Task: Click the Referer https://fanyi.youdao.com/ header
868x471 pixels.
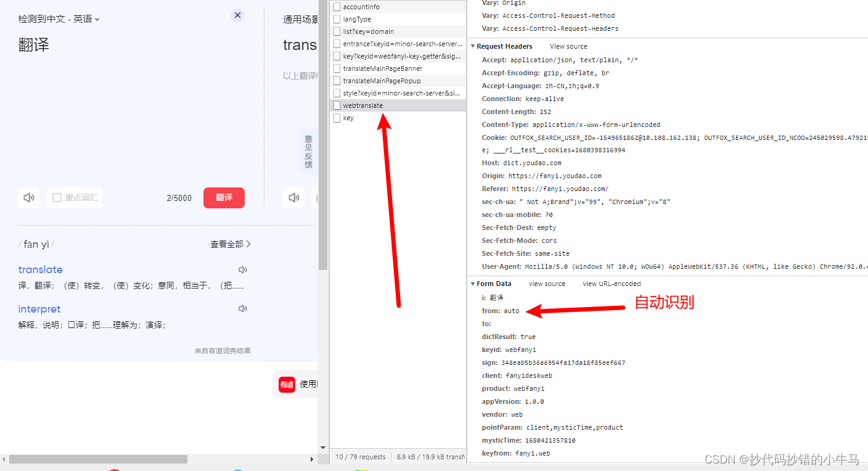Action: pos(545,189)
